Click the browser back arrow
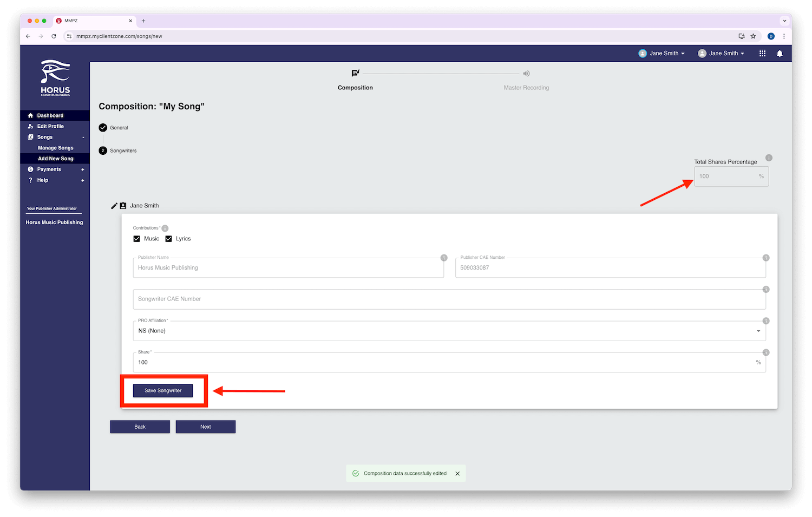The image size is (812, 517). click(28, 36)
